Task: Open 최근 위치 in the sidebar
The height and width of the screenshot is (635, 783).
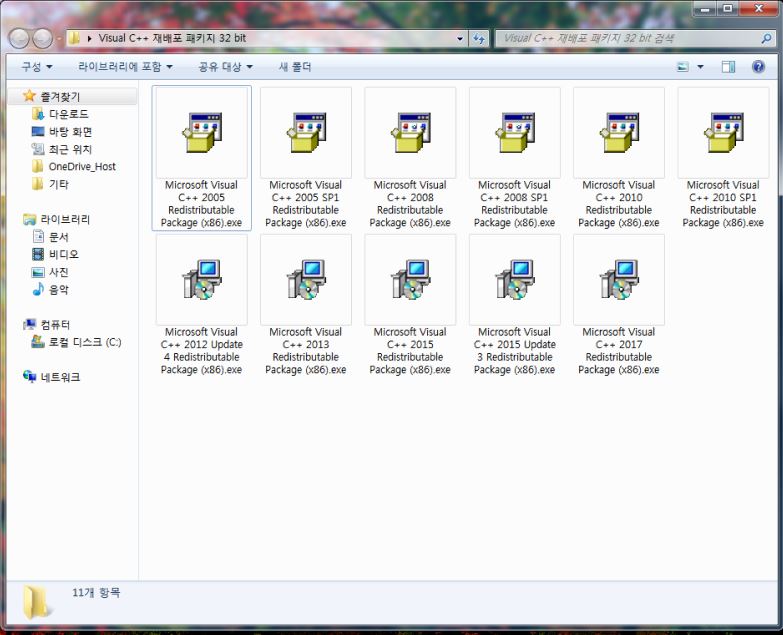Action: pos(70,149)
